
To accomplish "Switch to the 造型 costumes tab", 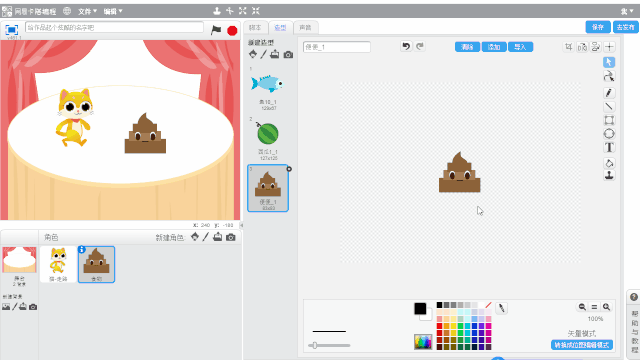I will point(280,27).
